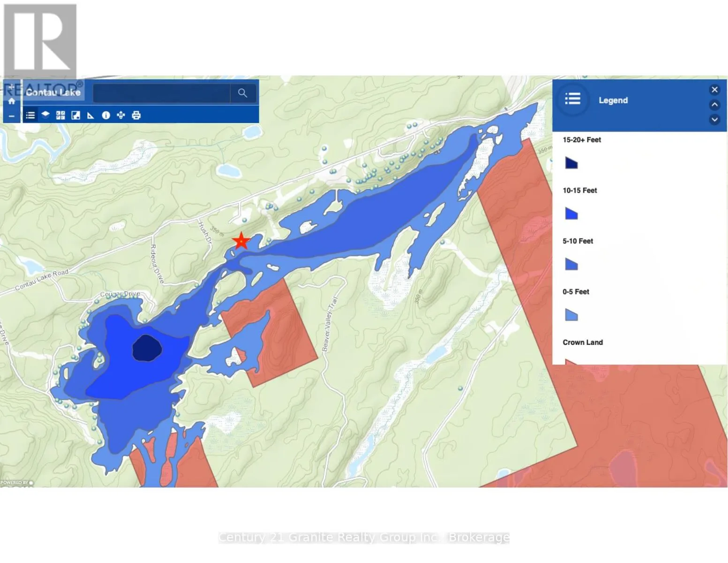Reset map with the Home button

[x=12, y=101]
